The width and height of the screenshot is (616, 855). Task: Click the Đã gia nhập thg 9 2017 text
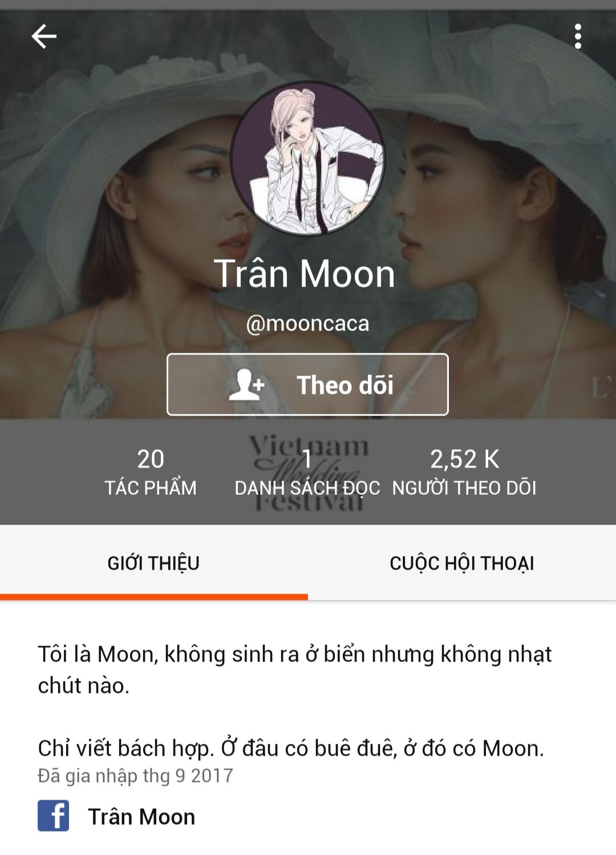pyautogui.click(x=135, y=776)
